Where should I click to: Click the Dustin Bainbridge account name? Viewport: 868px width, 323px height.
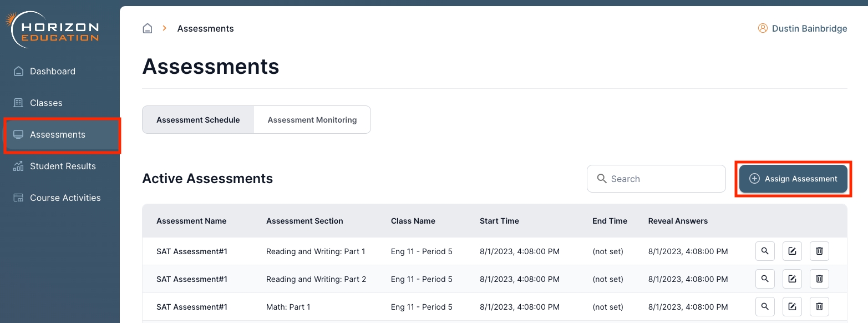pyautogui.click(x=809, y=28)
